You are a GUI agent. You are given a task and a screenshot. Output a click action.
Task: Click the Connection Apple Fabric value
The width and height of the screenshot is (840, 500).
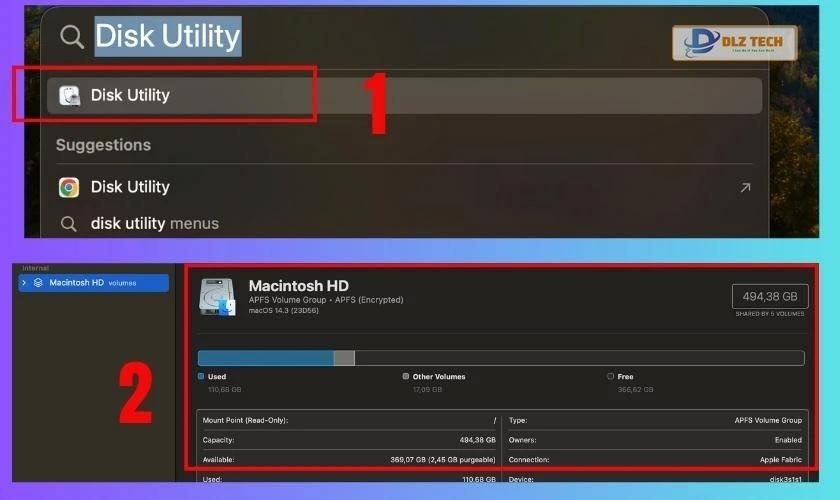click(x=781, y=460)
